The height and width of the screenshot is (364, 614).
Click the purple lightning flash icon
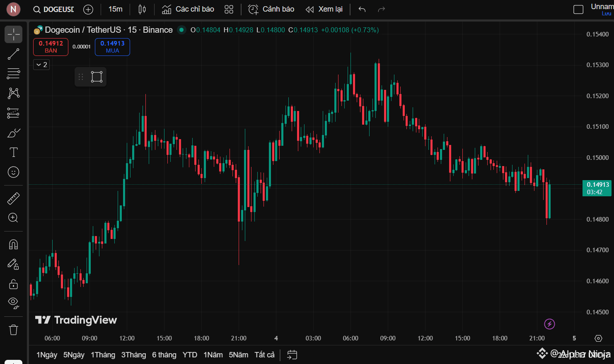click(549, 324)
